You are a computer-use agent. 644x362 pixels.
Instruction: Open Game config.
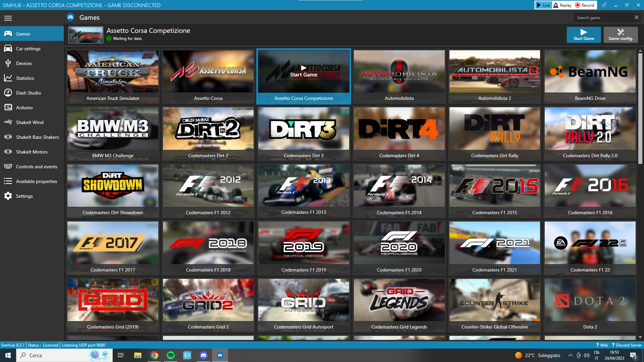[x=621, y=35]
